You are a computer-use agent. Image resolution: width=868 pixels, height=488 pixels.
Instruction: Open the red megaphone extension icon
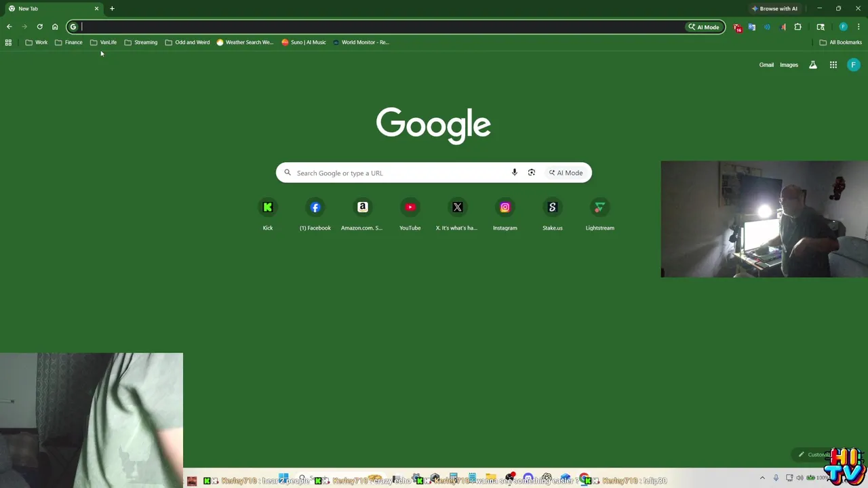[783, 27]
